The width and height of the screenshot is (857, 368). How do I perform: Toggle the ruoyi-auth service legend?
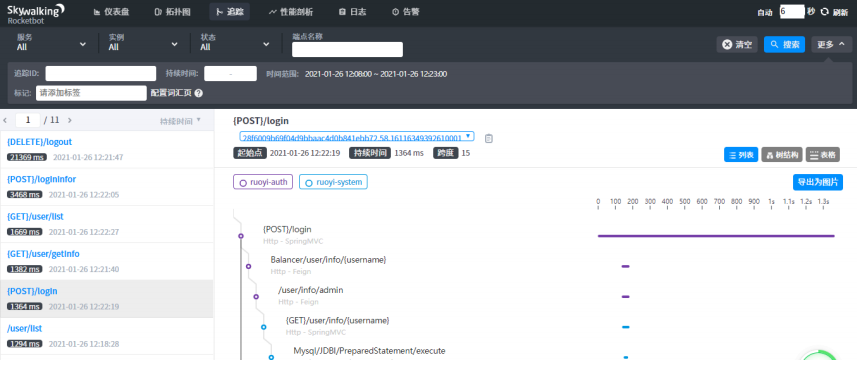tap(263, 182)
